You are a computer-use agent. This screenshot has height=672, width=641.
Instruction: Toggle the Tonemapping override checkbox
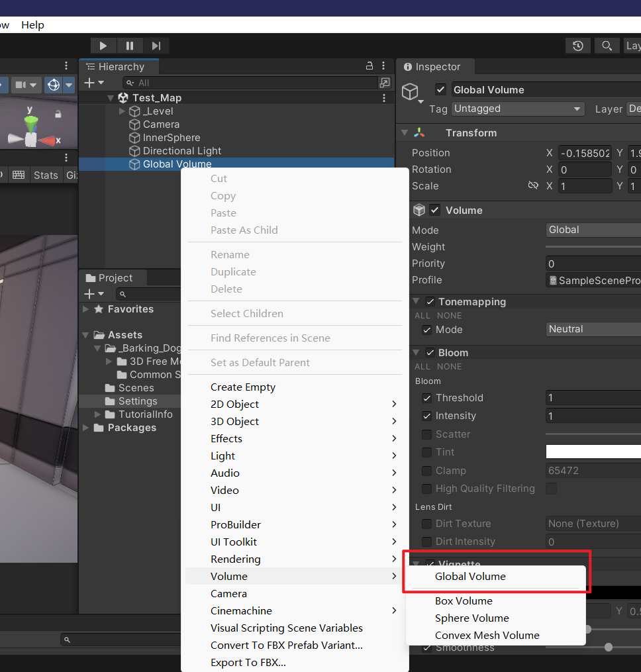point(430,302)
